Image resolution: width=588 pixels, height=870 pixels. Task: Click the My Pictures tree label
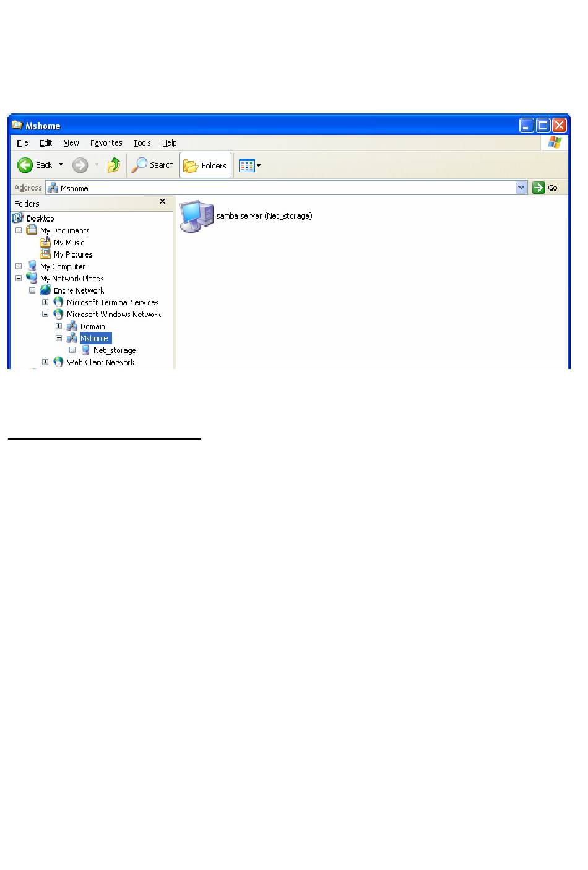73,254
